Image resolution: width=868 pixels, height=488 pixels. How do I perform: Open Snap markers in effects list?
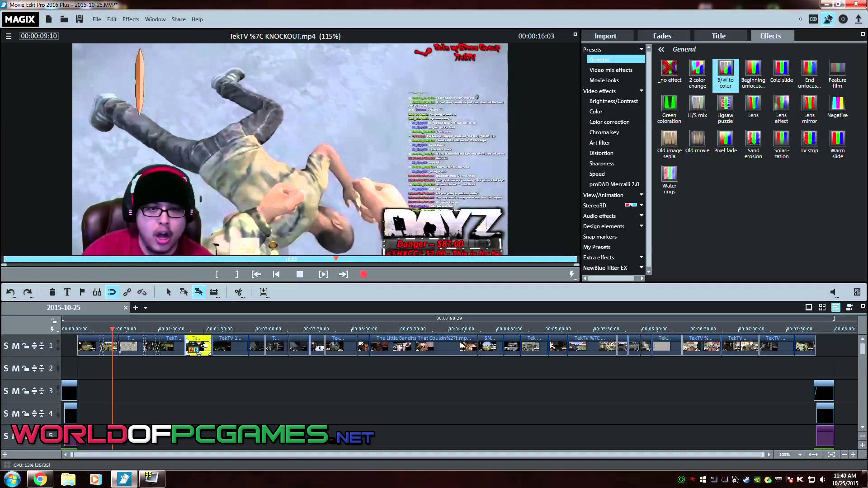(x=600, y=237)
